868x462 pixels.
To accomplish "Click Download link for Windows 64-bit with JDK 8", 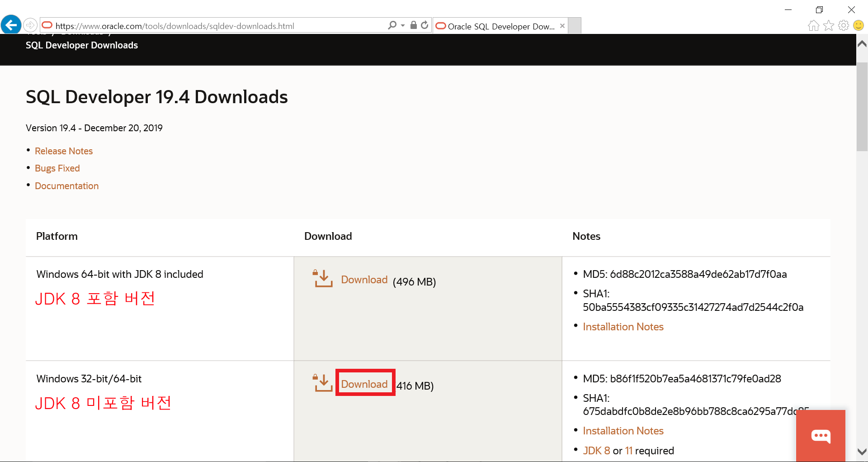I will click(364, 280).
